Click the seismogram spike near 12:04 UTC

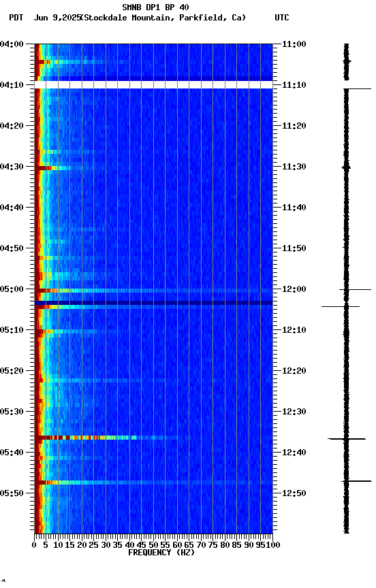click(341, 307)
